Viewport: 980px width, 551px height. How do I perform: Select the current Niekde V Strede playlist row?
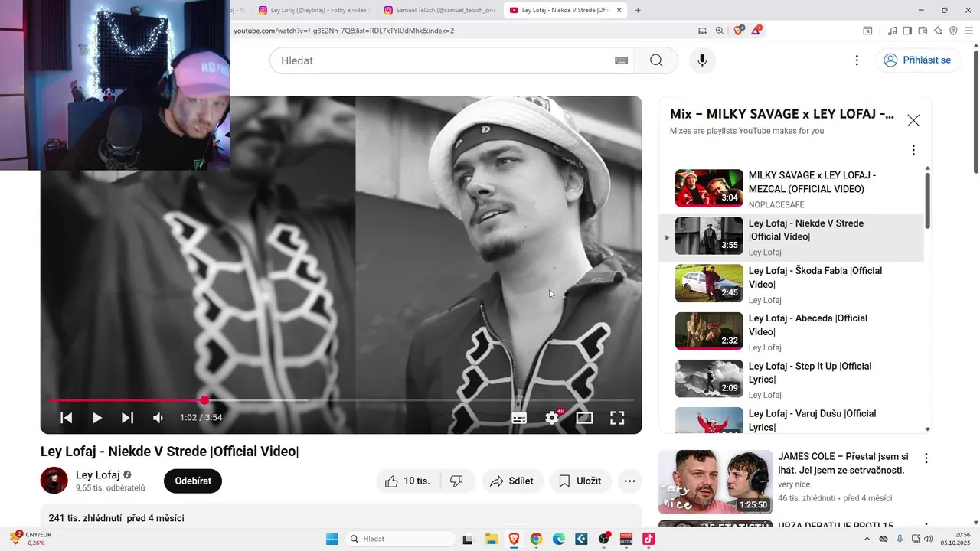[x=792, y=237]
